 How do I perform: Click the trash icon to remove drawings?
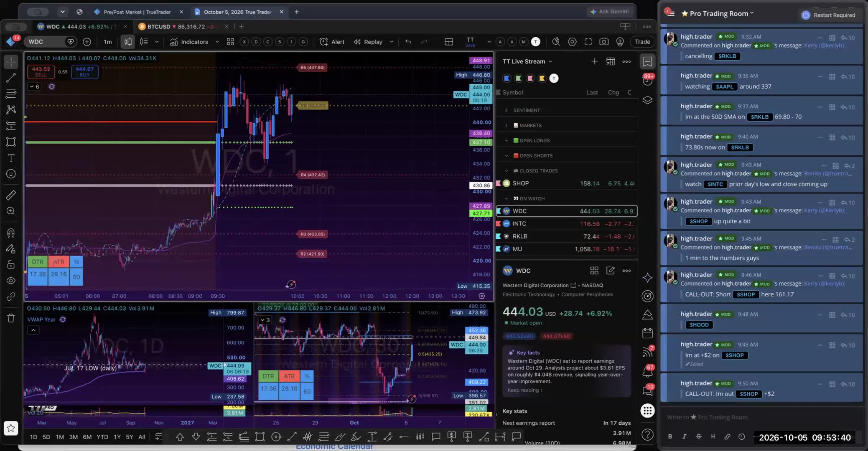(x=11, y=318)
